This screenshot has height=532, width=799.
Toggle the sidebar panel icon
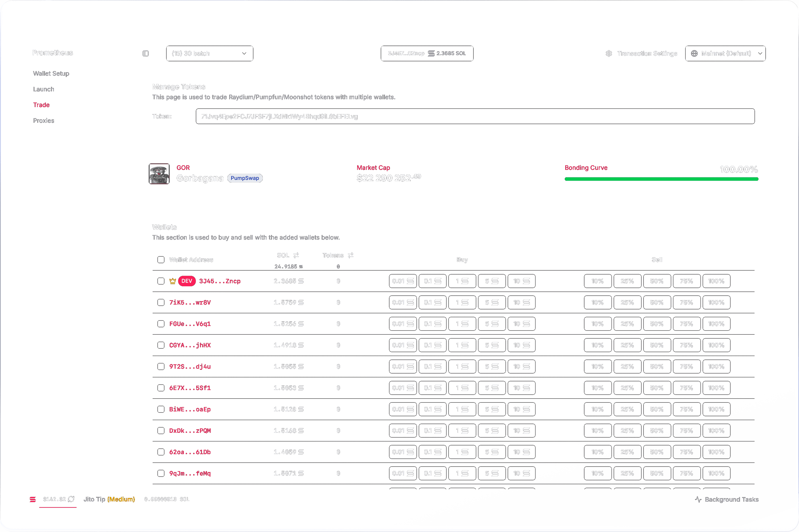(x=146, y=54)
